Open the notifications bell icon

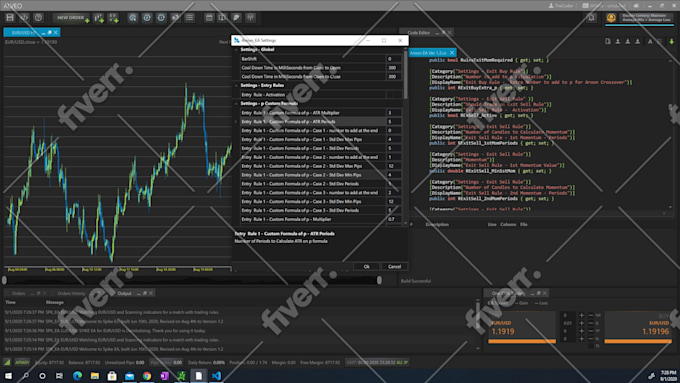(x=591, y=18)
